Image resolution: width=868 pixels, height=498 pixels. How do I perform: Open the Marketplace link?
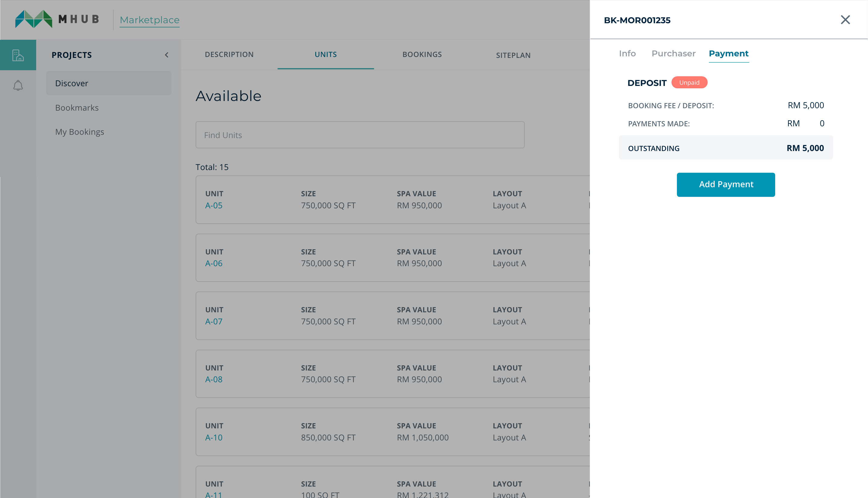click(x=149, y=20)
